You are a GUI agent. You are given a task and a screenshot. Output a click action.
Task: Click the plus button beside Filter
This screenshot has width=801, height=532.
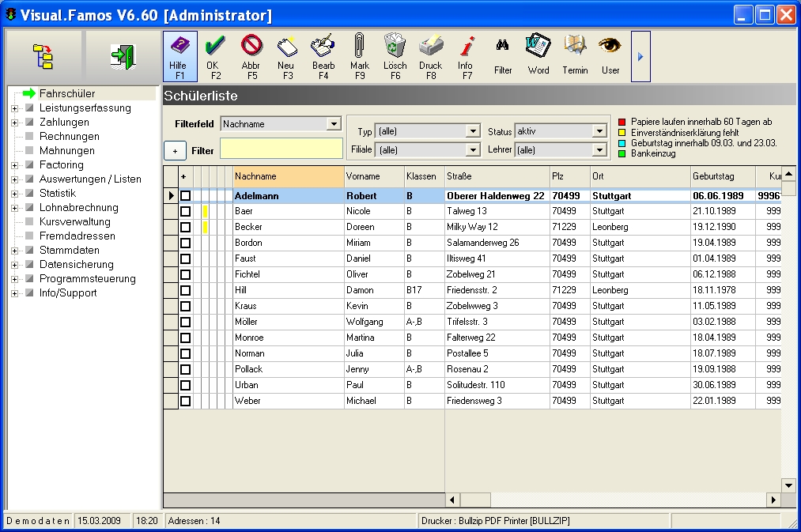coord(175,150)
